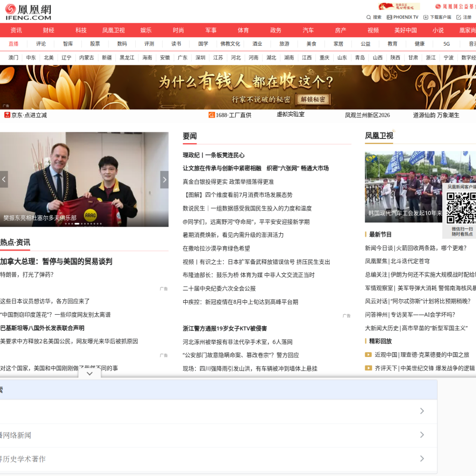This screenshot has width=476, height=476.
Task: Open the 财经 navigation tab
Action: click(49, 30)
